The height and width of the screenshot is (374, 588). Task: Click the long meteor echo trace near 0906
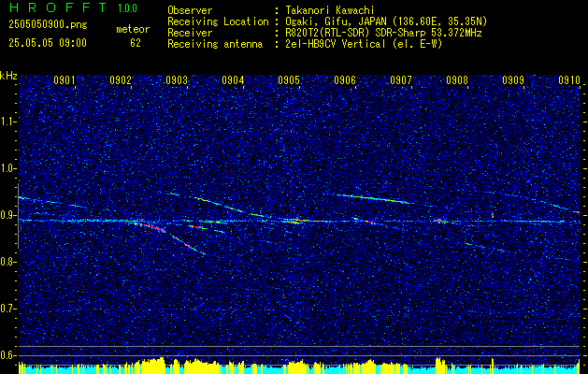(x=375, y=199)
